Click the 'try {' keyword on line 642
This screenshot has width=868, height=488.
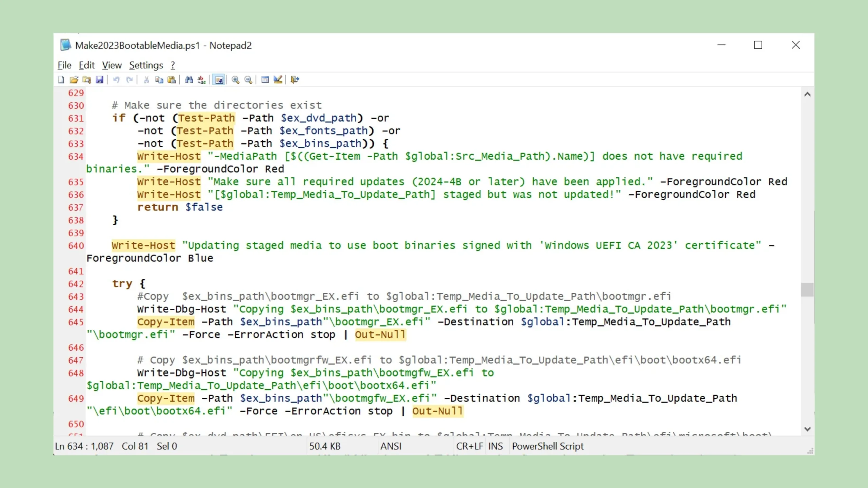(x=129, y=284)
